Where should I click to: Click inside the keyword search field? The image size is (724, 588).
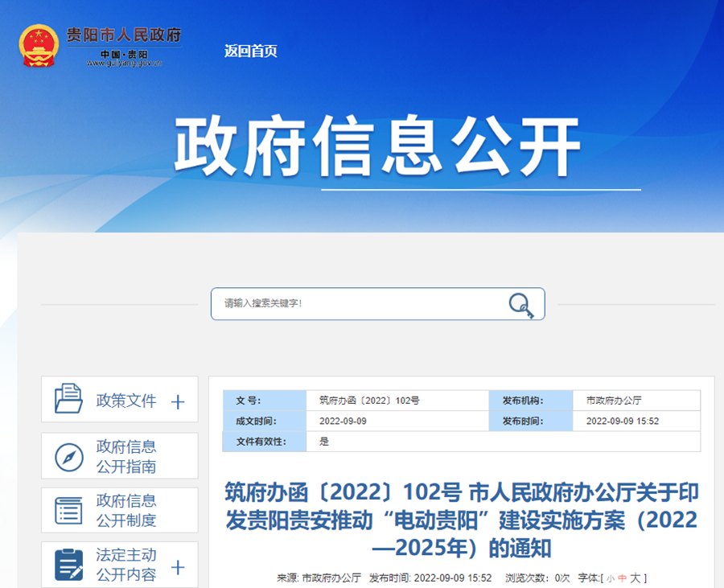click(x=358, y=304)
